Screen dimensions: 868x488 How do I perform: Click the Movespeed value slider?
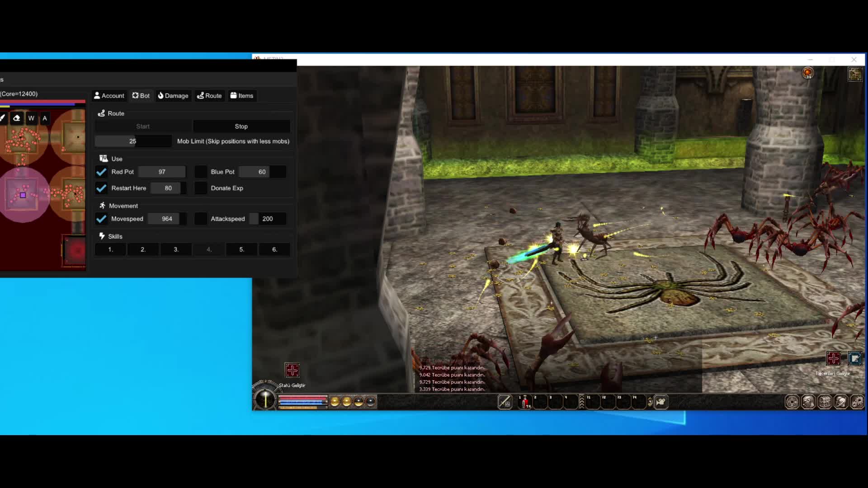coord(167,219)
